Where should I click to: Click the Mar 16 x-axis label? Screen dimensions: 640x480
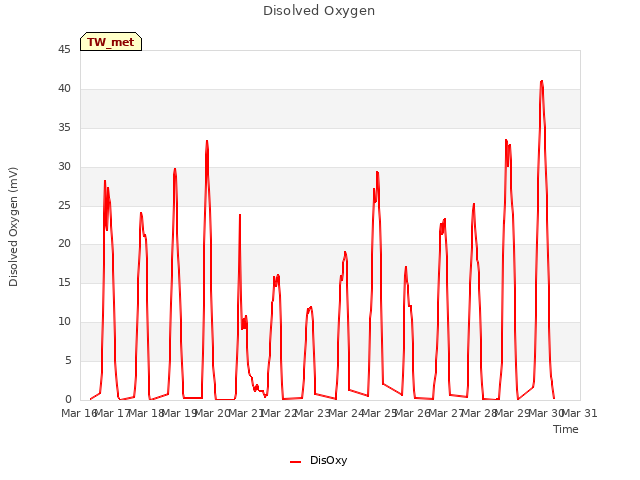coord(79,413)
